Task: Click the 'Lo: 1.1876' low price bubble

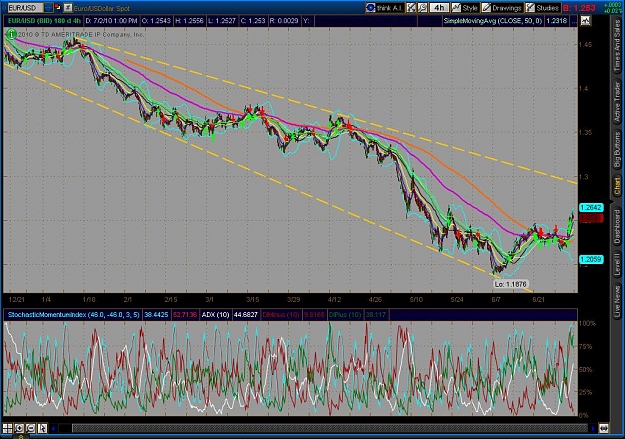Action: pos(511,284)
